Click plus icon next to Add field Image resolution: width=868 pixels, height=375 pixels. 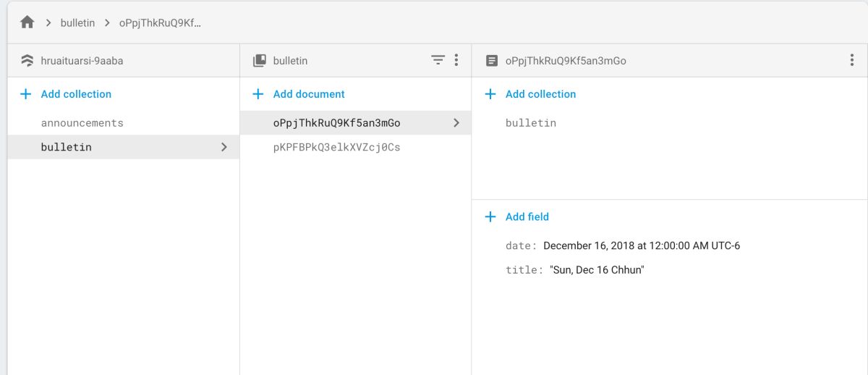490,216
